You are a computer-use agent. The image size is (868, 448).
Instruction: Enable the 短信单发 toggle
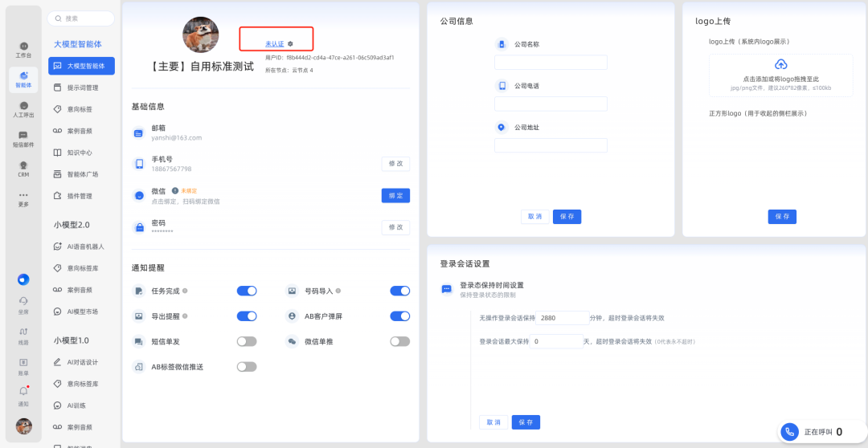pos(247,341)
